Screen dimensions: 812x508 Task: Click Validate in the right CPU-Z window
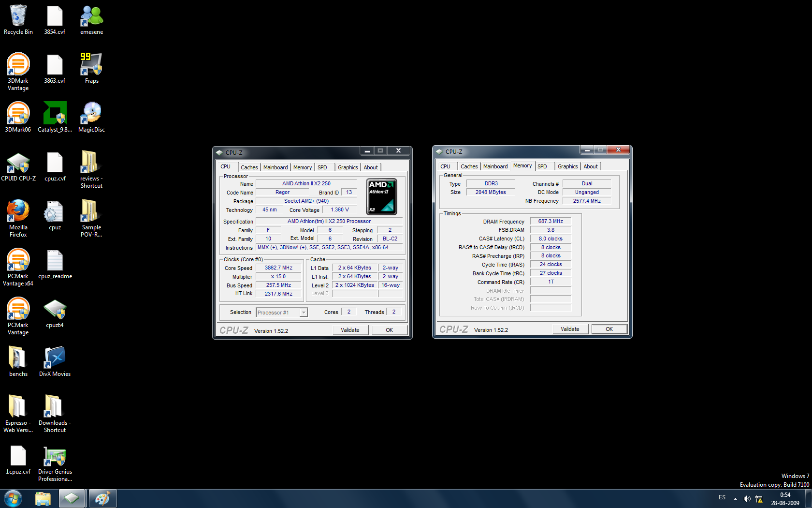pyautogui.click(x=570, y=329)
